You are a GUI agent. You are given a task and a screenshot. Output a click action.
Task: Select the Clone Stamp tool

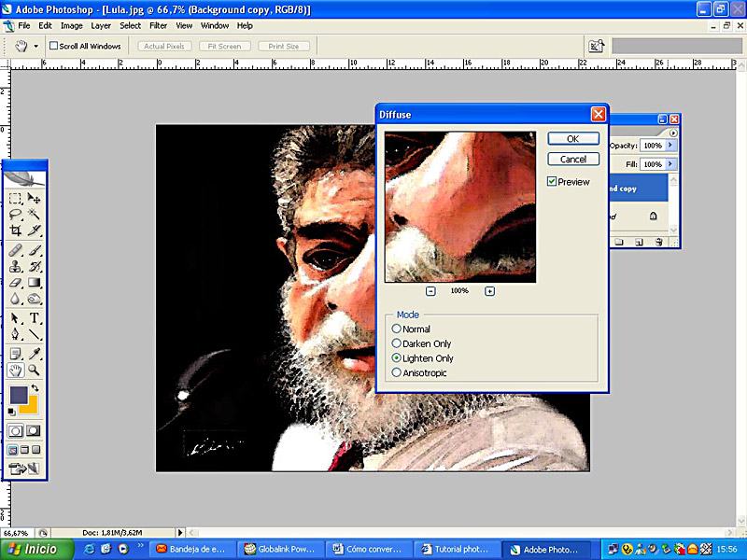(x=16, y=267)
